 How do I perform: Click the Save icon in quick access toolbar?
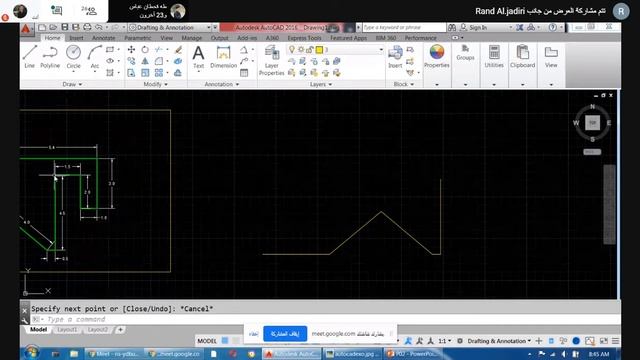pyautogui.click(x=64, y=27)
